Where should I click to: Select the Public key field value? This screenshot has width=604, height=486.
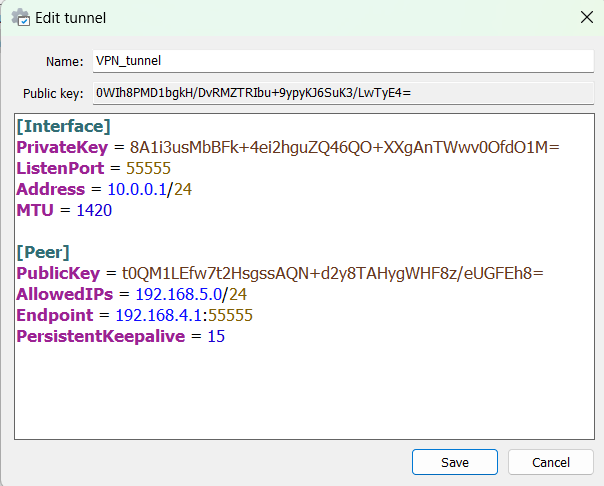[x=343, y=93]
